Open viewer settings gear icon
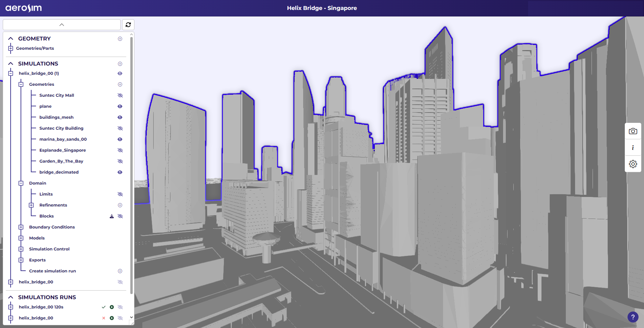This screenshot has width=644, height=328. coord(633,164)
